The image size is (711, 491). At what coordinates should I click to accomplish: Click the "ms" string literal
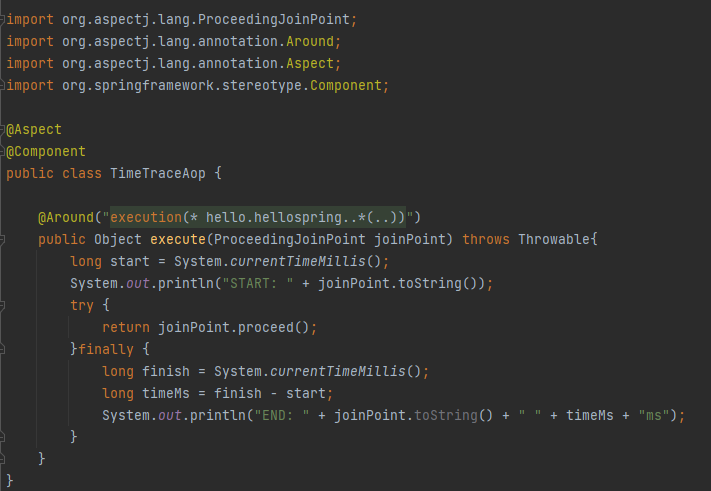(x=653, y=415)
